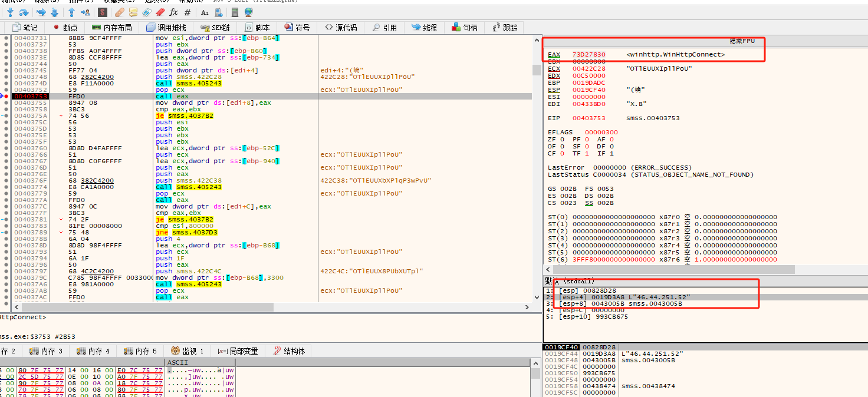The height and width of the screenshot is (397, 868).
Task: Switch to the 线程 tab
Action: (425, 28)
